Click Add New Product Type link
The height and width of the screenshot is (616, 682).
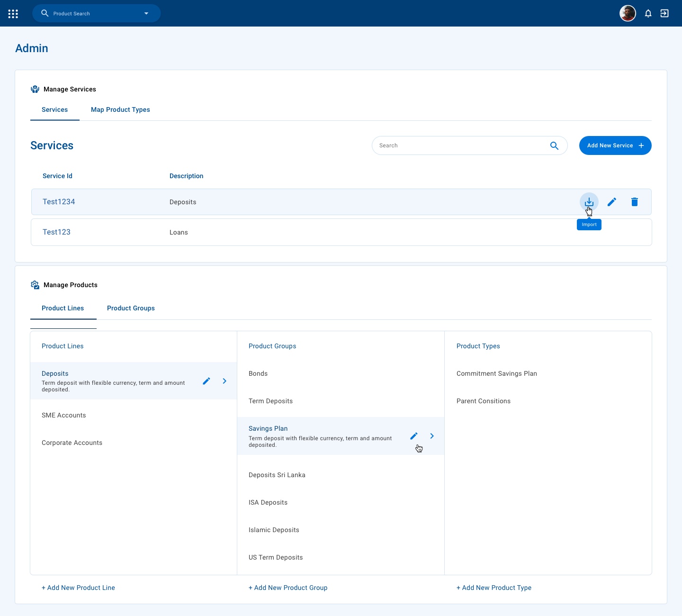click(x=494, y=588)
